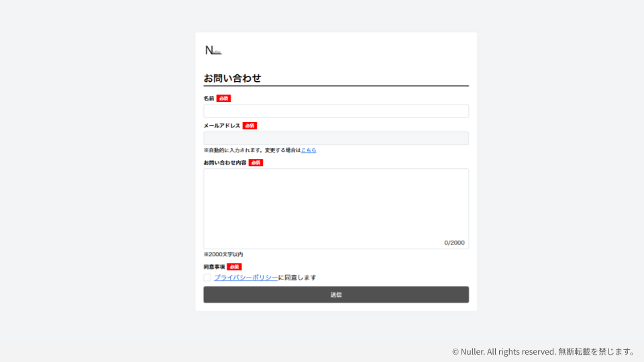Click the red 必須 badge beside 名前

click(223, 99)
